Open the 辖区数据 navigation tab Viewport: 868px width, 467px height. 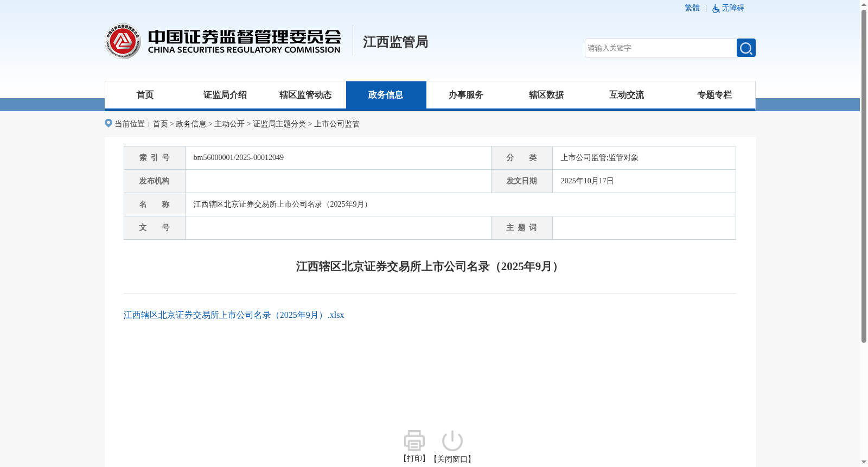pyautogui.click(x=546, y=95)
